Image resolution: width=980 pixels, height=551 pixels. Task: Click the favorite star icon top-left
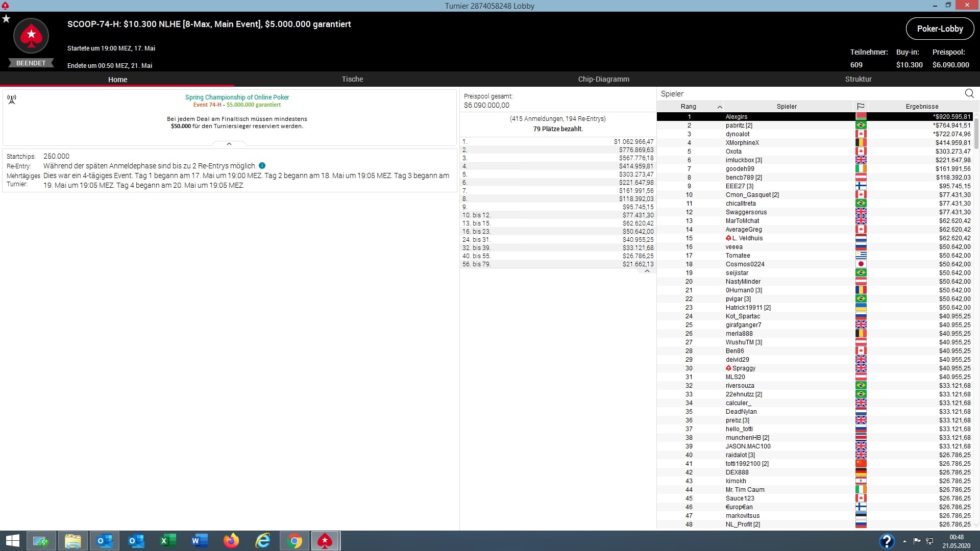coord(6,19)
